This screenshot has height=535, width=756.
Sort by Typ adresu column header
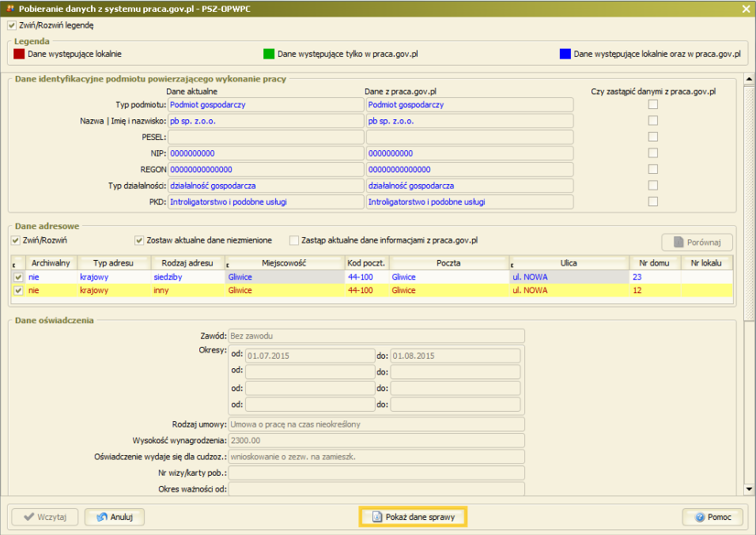click(x=113, y=263)
